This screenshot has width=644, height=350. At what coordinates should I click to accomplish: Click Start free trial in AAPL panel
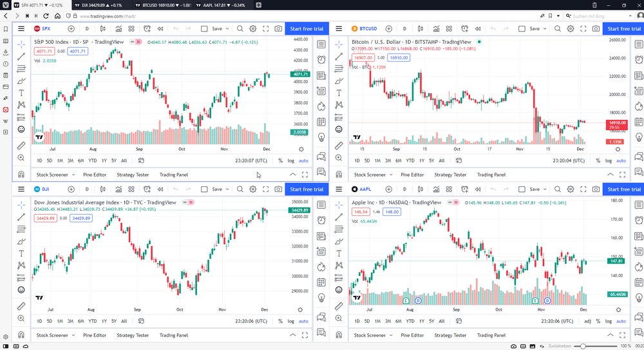623,190
